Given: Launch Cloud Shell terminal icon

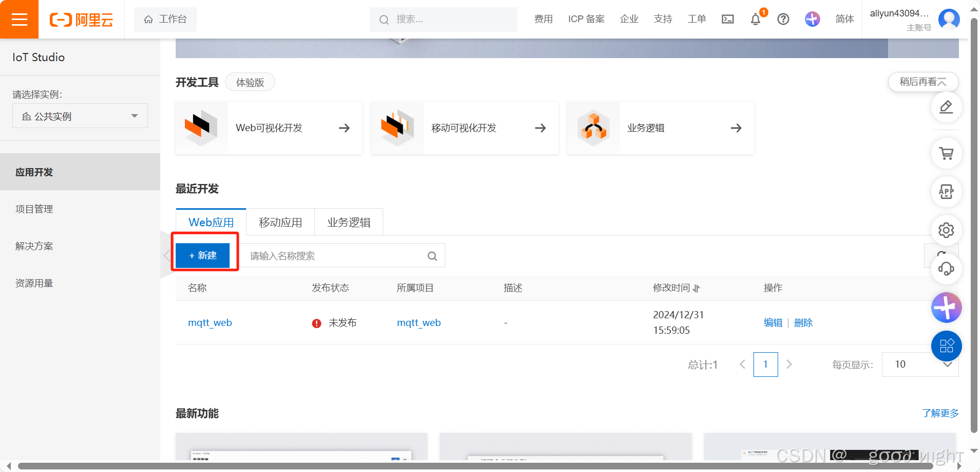Looking at the screenshot, I should pyautogui.click(x=727, y=19).
